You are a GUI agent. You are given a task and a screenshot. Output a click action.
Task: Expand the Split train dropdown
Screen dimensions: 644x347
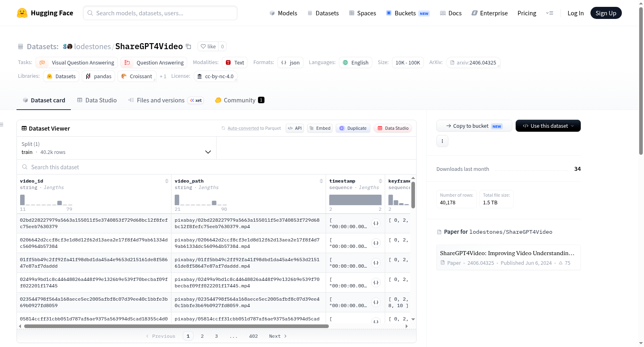coord(116,148)
